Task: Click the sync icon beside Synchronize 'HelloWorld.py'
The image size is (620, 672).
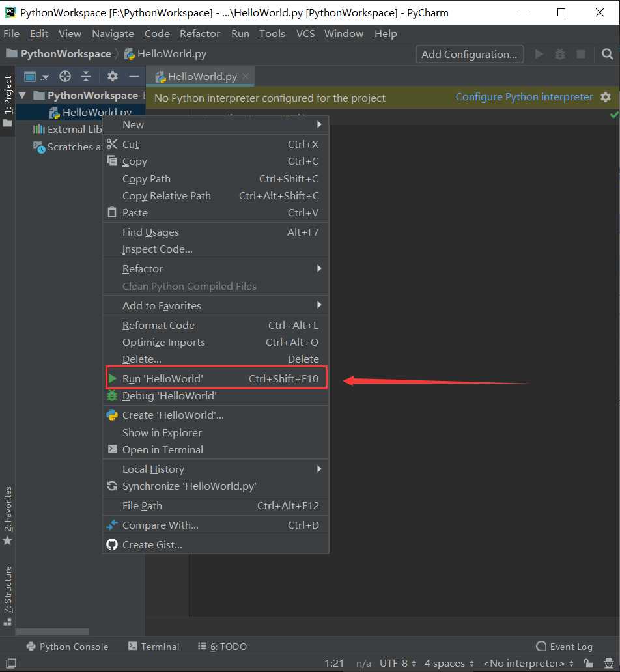Action: 112,486
